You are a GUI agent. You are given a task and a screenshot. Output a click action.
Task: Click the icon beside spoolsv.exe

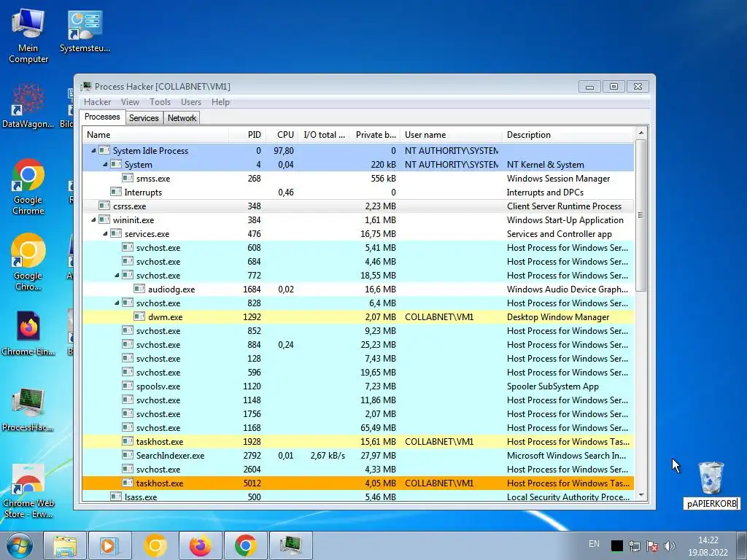click(x=127, y=386)
